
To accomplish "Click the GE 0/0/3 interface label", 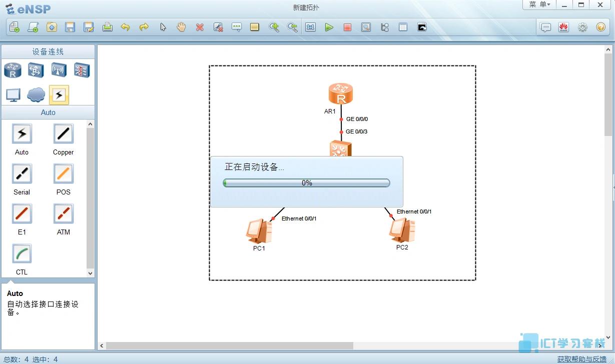I will pos(357,131).
